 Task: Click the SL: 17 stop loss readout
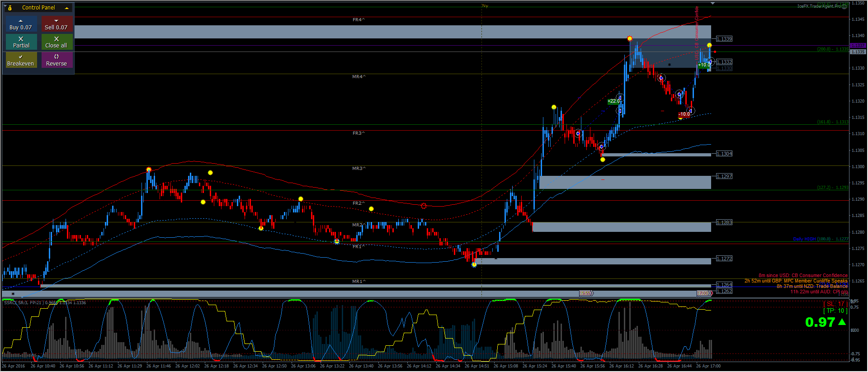click(x=835, y=304)
